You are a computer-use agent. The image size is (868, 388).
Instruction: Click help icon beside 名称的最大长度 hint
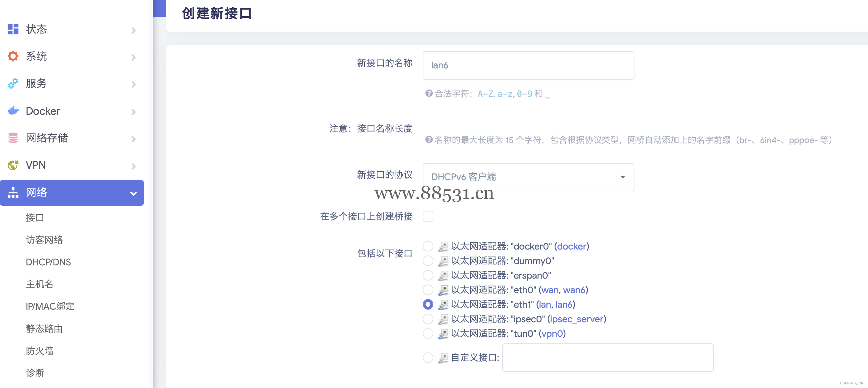pyautogui.click(x=429, y=140)
